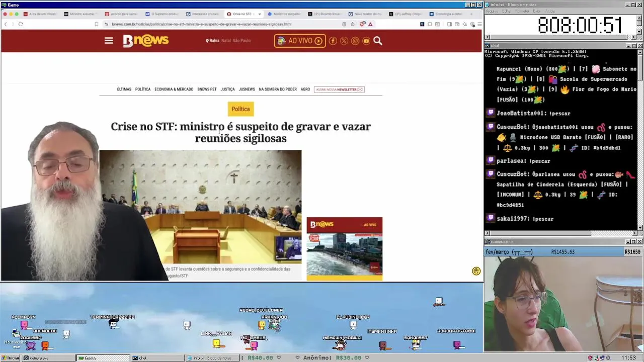644x362 pixels.
Task: Click the browser back arrow
Action: click(x=6, y=24)
